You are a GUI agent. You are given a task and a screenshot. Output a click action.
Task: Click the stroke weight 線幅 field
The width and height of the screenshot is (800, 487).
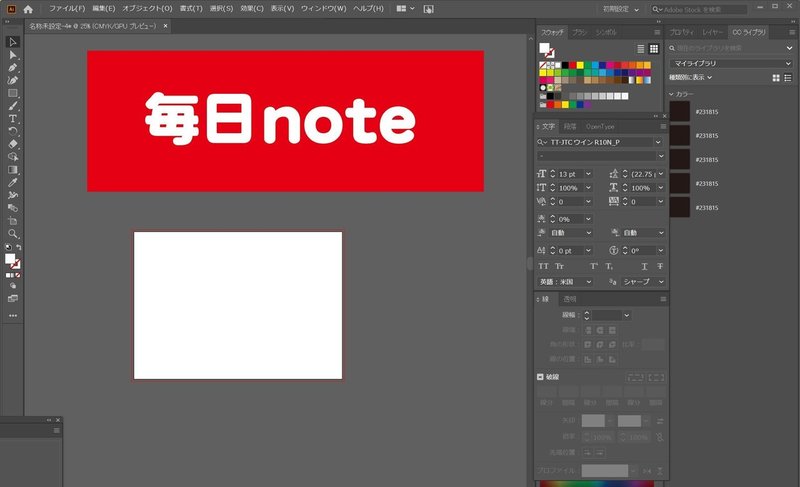click(607, 315)
